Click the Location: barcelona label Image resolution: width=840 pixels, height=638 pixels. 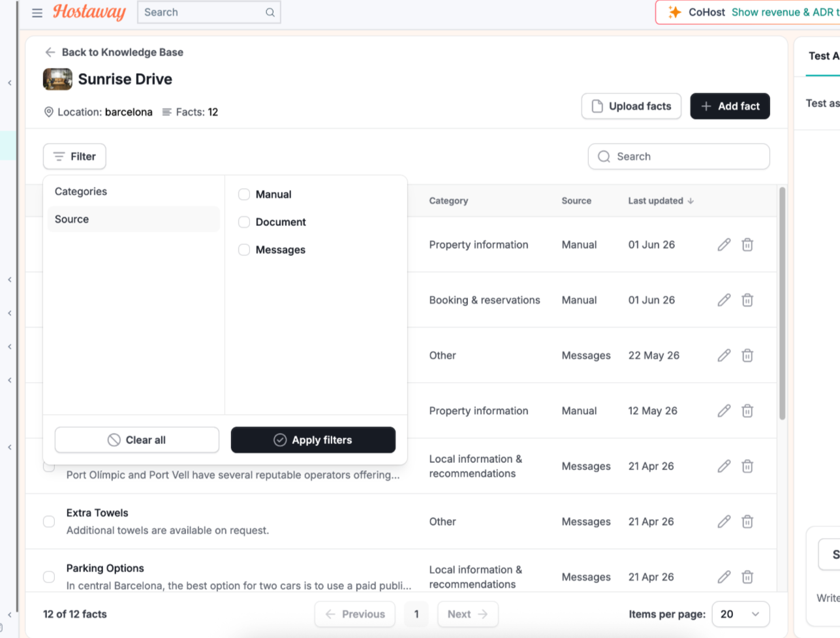coord(98,112)
